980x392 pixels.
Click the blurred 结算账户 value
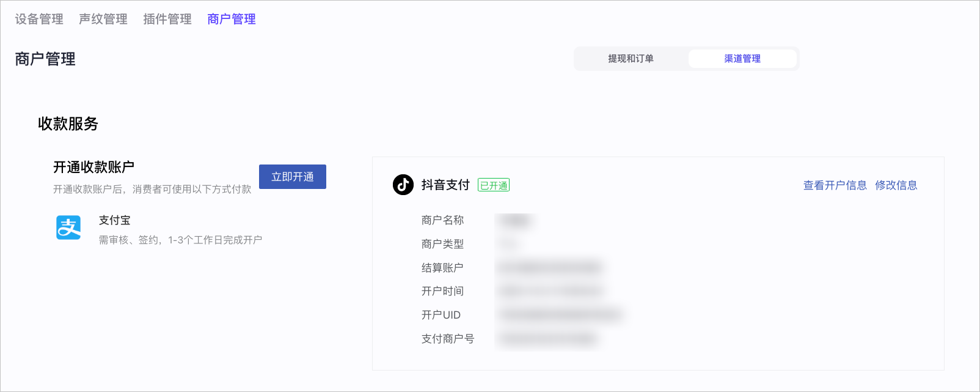click(x=550, y=267)
